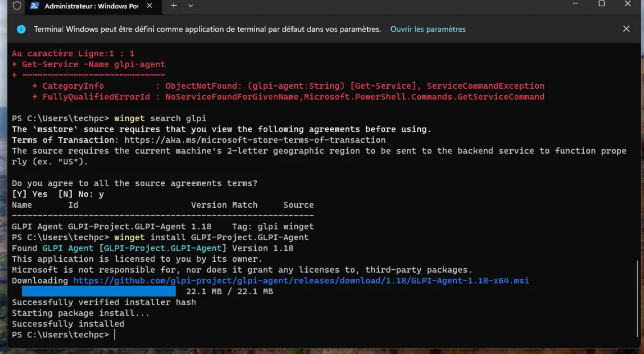The image size is (644, 354).
Task: Click the 'Version' column header in winget results
Action: 208,204
